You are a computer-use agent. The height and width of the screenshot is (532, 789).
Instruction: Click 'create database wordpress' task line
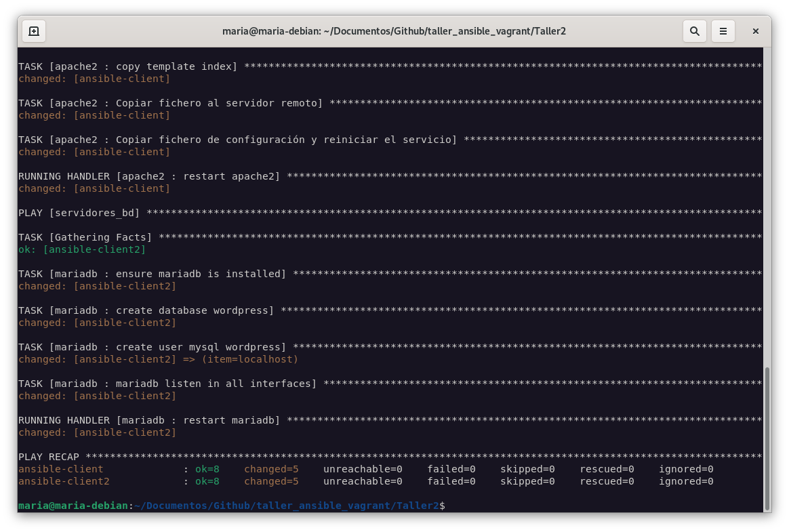click(146, 310)
